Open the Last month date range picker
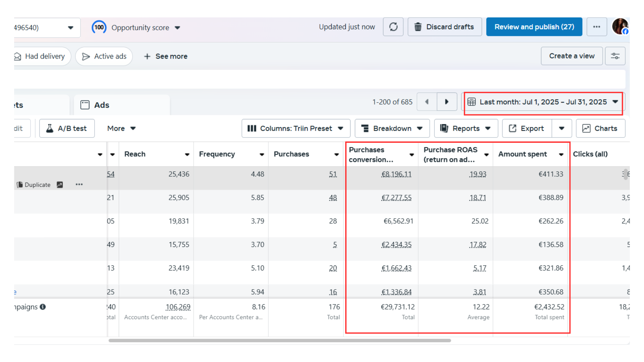644x362 pixels. click(x=543, y=102)
